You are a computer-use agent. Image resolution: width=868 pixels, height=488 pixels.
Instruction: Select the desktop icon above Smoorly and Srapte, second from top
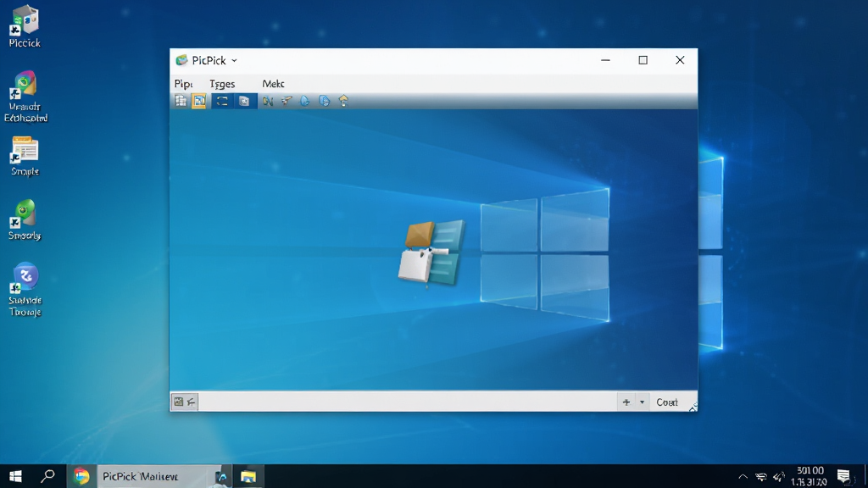pos(25,97)
